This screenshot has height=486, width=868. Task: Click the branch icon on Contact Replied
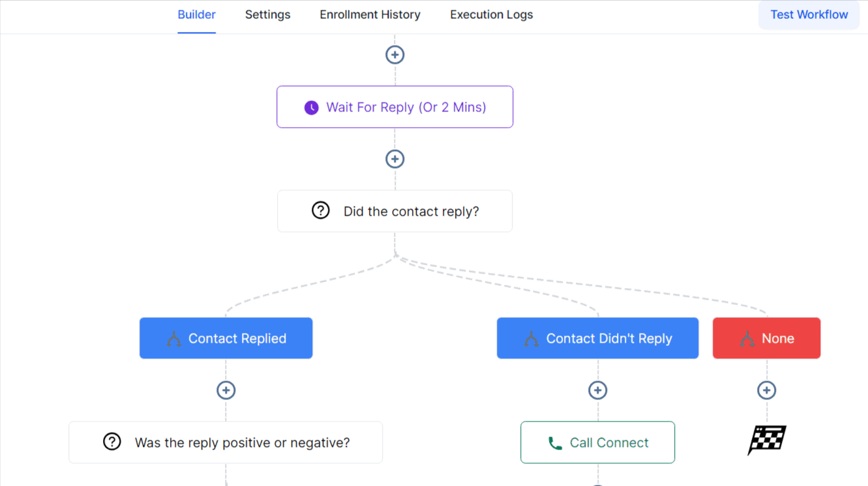[174, 338]
